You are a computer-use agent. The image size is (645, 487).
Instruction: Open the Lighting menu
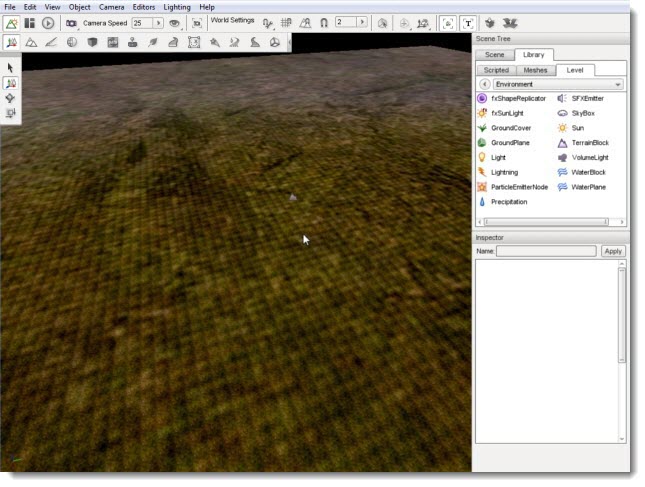[x=177, y=7]
